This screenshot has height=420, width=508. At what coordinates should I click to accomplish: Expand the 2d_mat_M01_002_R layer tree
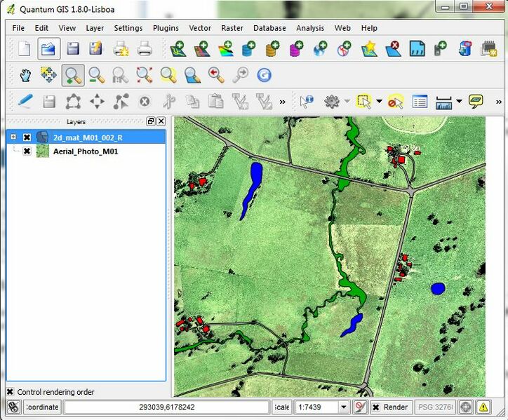click(x=13, y=137)
